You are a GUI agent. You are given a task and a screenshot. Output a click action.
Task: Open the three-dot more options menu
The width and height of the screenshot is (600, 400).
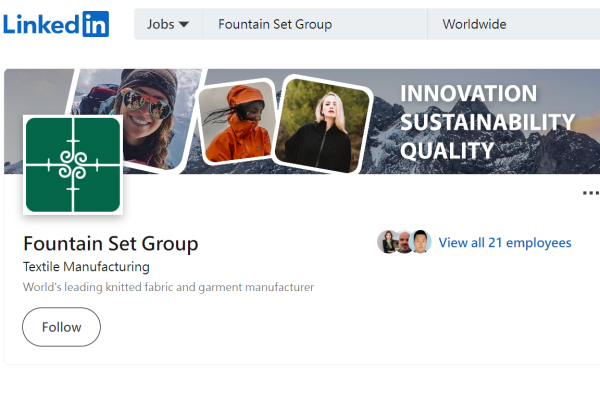pyautogui.click(x=590, y=193)
